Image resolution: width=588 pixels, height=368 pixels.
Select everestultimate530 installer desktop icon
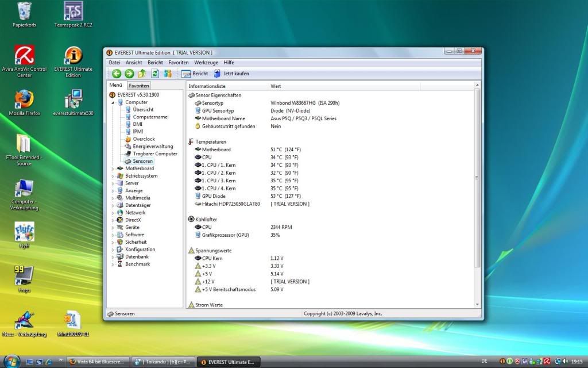[73, 102]
